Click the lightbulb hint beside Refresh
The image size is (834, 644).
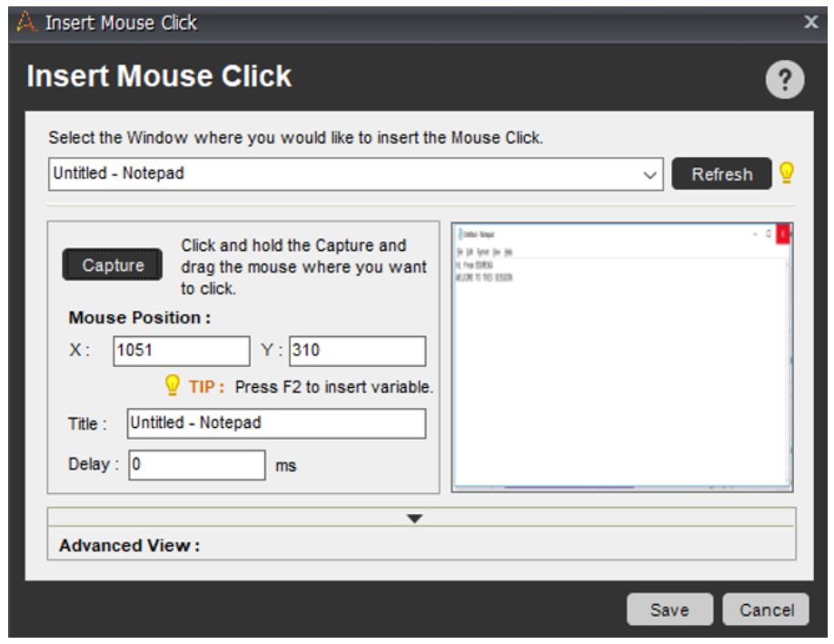click(787, 173)
